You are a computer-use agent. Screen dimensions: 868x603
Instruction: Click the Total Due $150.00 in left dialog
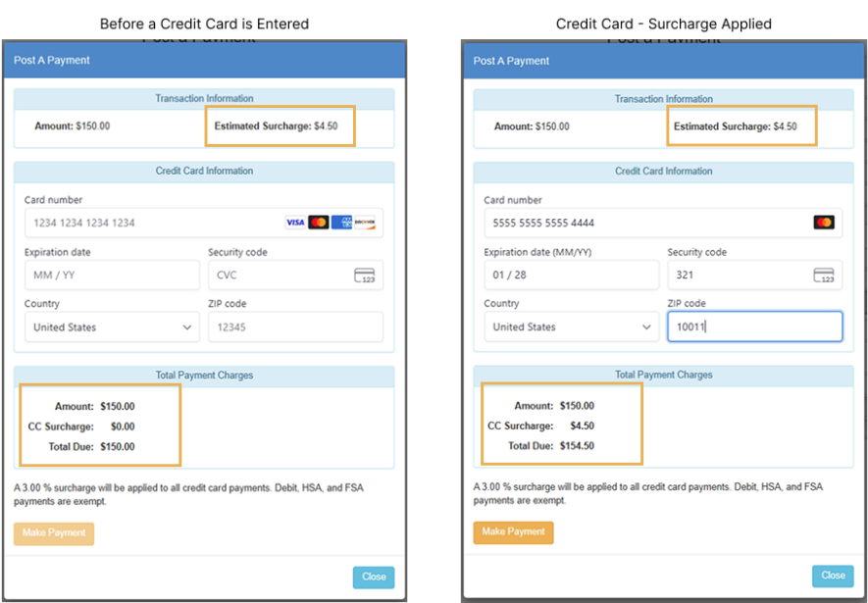[x=118, y=446]
